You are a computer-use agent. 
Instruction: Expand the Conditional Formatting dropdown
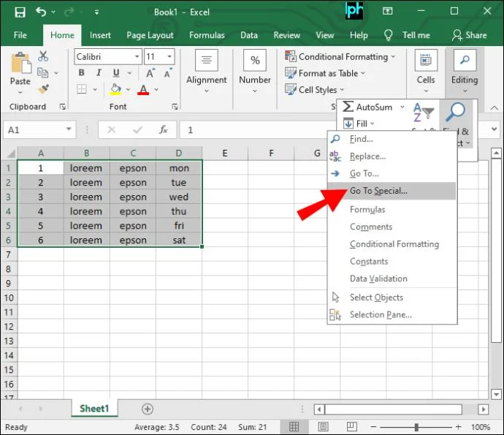393,57
